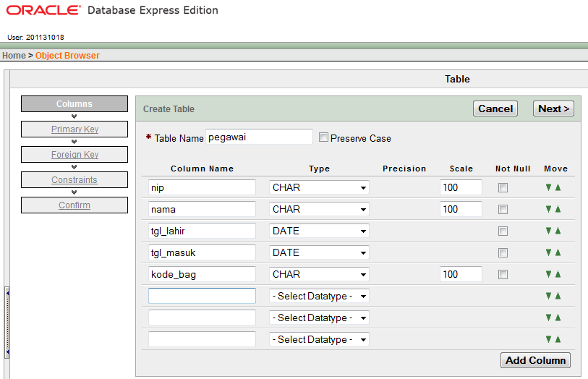Viewport: 588px width, 379px height.
Task: Move the nip column up
Action: point(558,187)
